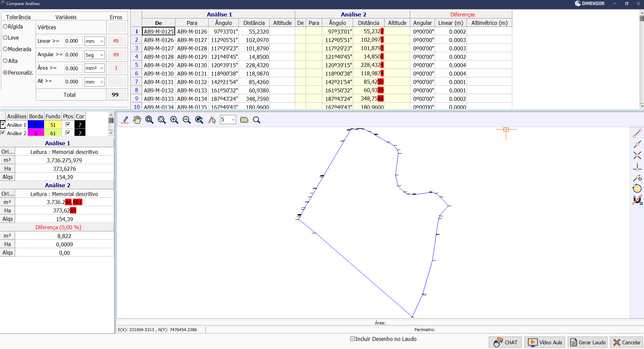
Task: Uncheck the Análise 1 row checkbox
Action: tap(3, 125)
